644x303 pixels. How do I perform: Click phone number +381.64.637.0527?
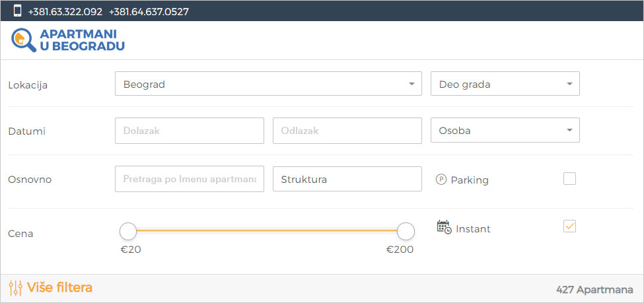pos(149,11)
